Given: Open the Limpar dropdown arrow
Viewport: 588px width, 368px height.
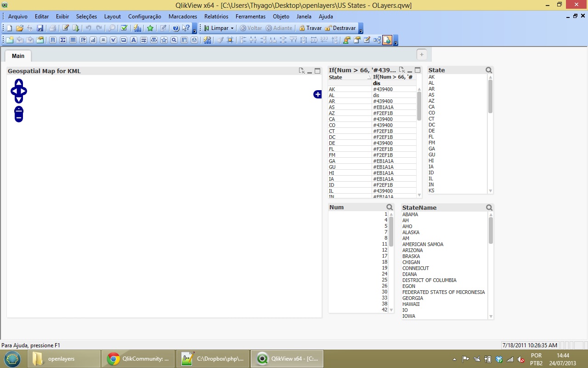Looking at the screenshot, I should (232, 28).
